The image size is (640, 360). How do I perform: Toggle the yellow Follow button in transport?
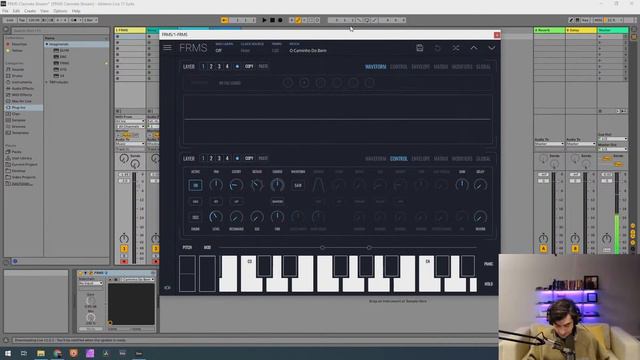click(x=224, y=20)
